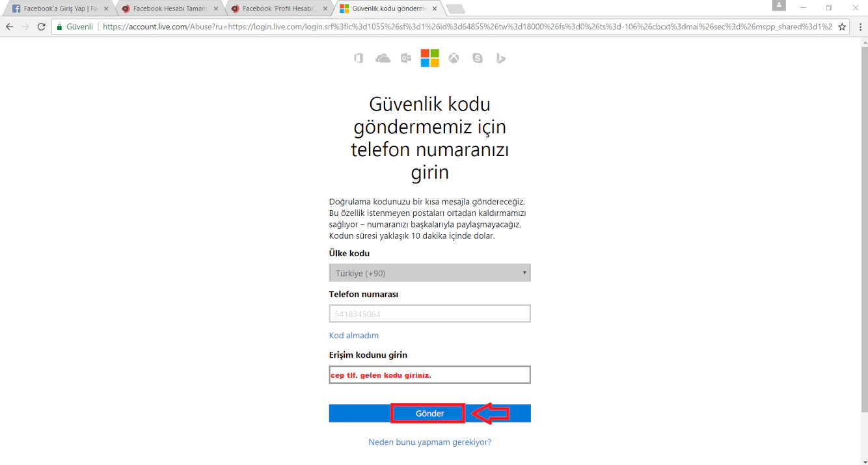Open the Bing icon in header
The height and width of the screenshot is (465, 868).
pos(501,59)
